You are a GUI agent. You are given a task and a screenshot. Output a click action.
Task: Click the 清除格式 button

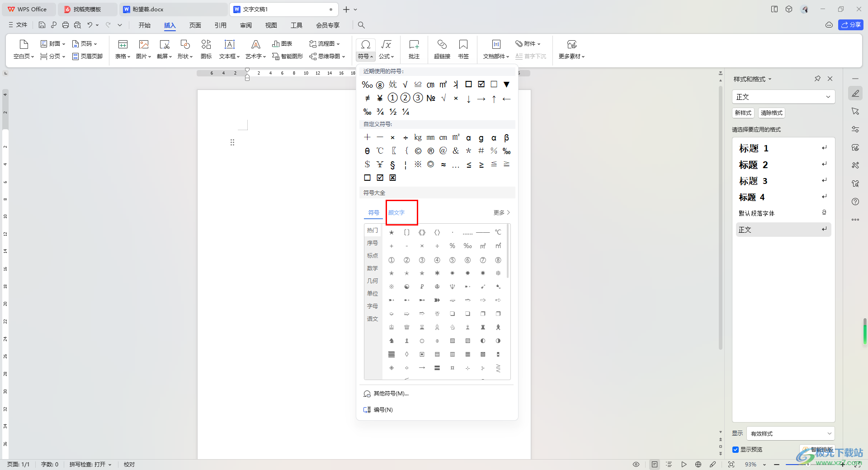coord(771,113)
